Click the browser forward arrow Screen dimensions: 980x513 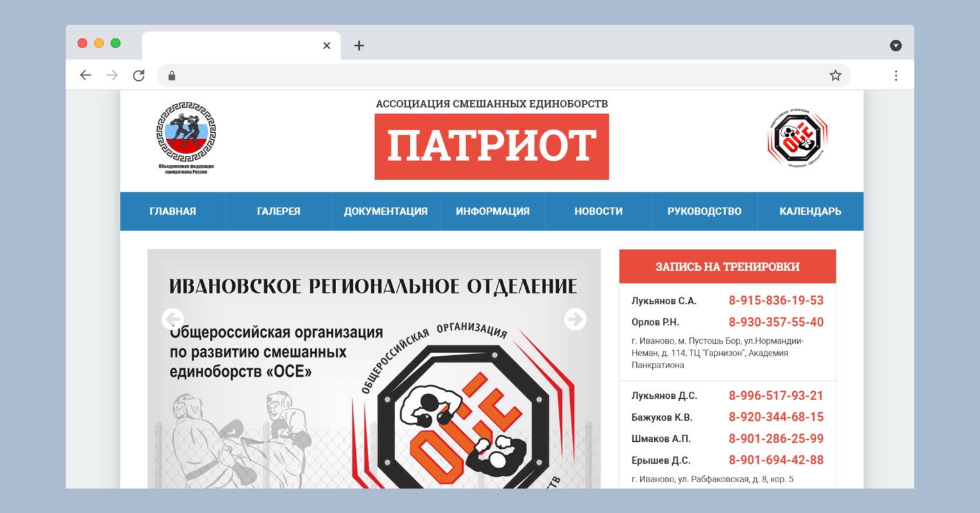(x=112, y=76)
